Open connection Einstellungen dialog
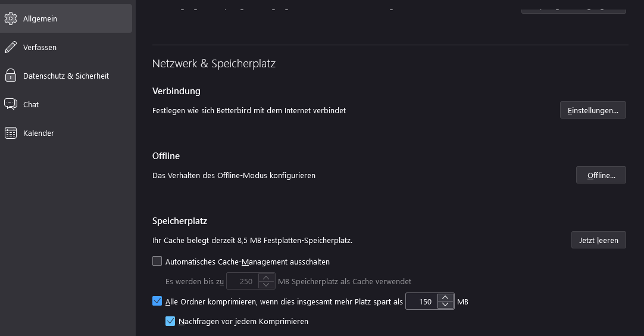The height and width of the screenshot is (336, 644). (x=592, y=110)
